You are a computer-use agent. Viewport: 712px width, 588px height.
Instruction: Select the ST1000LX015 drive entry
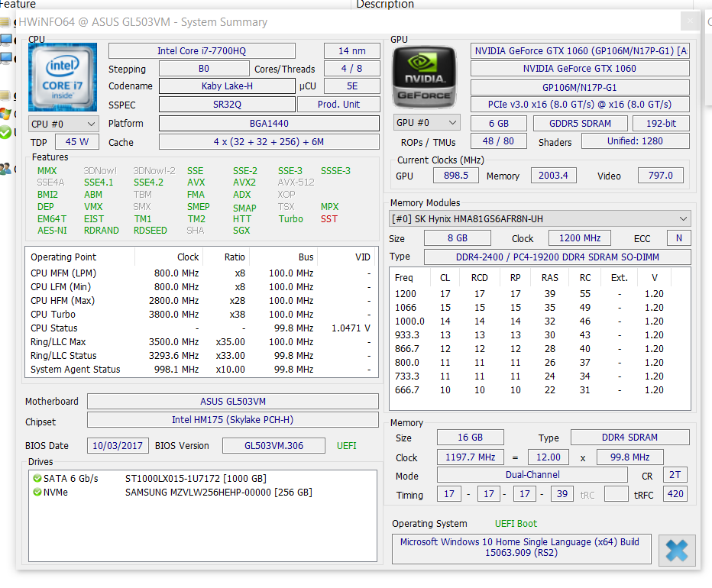196,479
